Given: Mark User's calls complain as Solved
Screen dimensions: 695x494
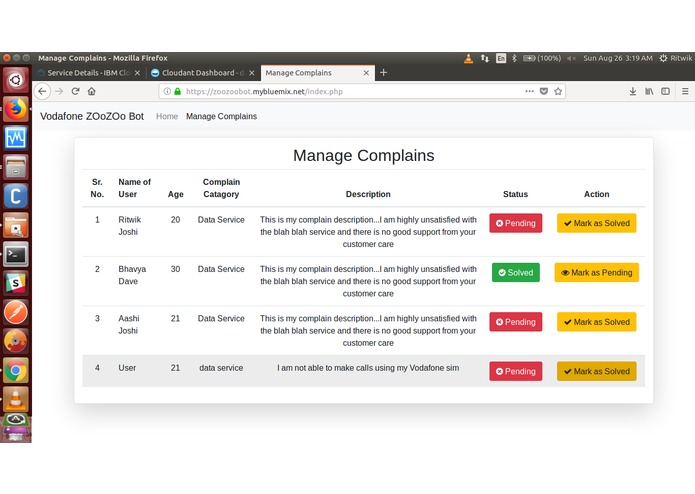Looking at the screenshot, I should [x=597, y=371].
